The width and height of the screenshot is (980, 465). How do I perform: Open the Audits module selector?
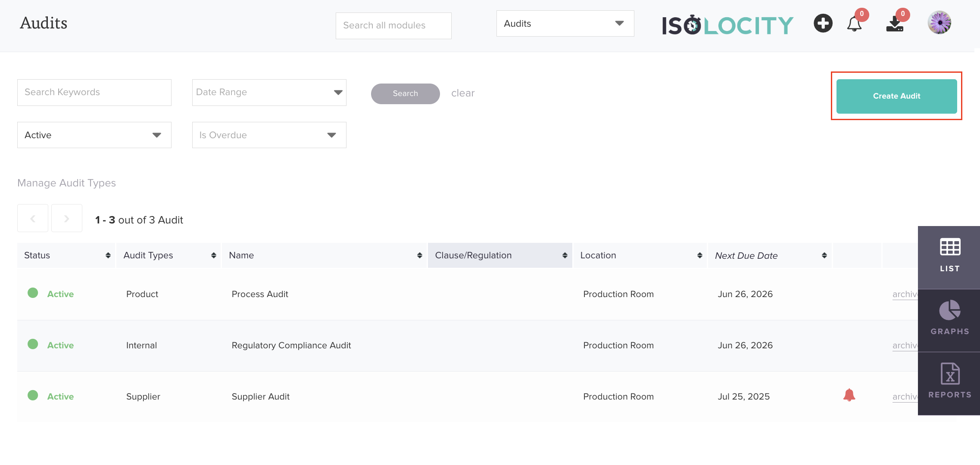click(565, 24)
